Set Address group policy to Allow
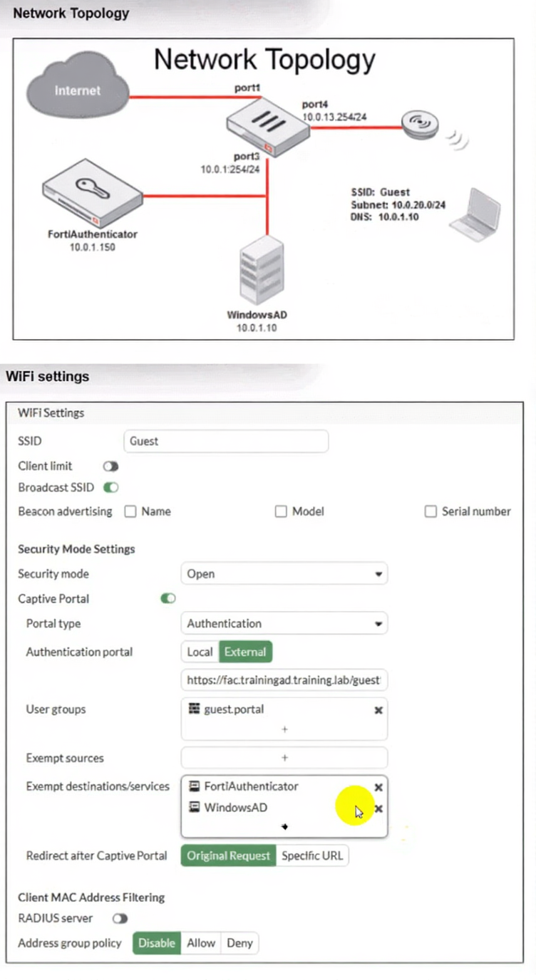 (x=201, y=943)
